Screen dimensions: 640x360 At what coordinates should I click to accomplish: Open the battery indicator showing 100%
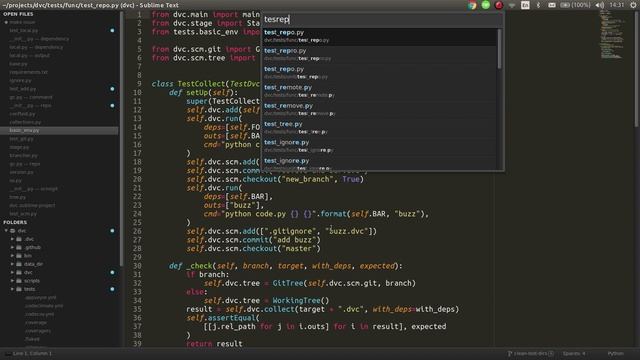pyautogui.click(x=576, y=5)
